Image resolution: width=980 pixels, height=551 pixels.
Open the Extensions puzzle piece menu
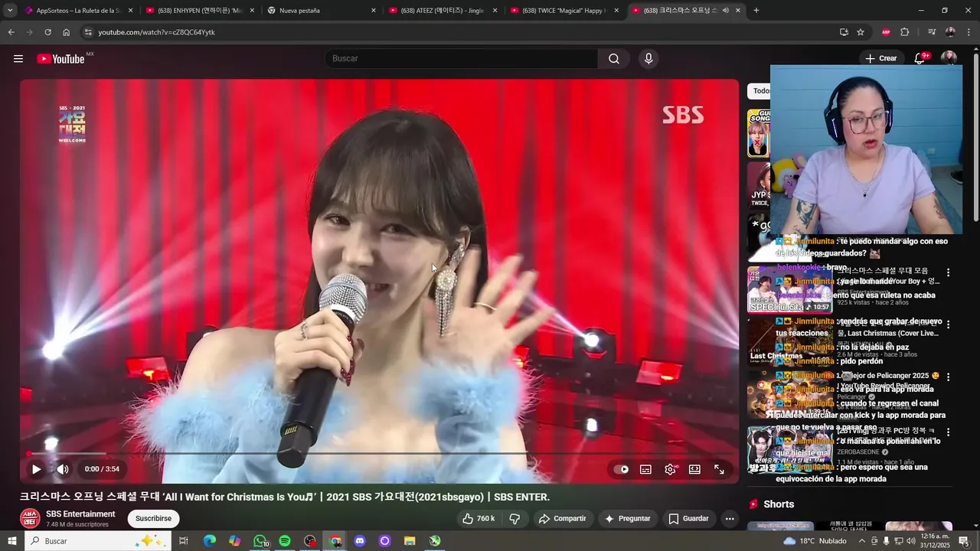point(904,32)
